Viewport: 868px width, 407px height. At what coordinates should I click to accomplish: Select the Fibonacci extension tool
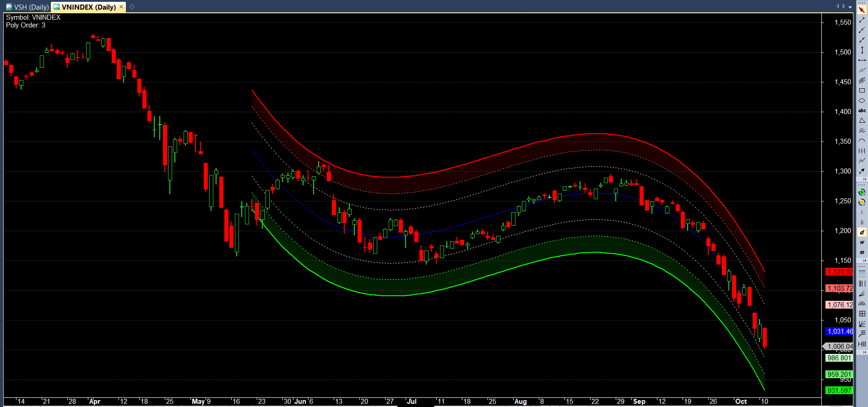click(x=862, y=334)
